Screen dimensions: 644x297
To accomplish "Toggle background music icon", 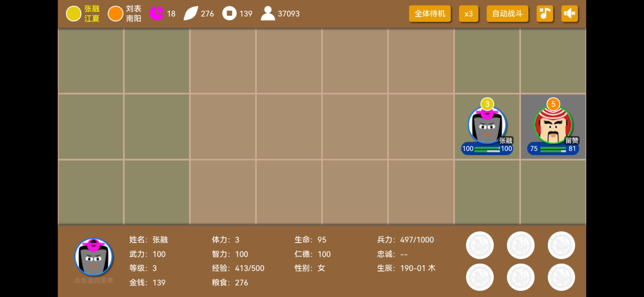I will click(545, 13).
